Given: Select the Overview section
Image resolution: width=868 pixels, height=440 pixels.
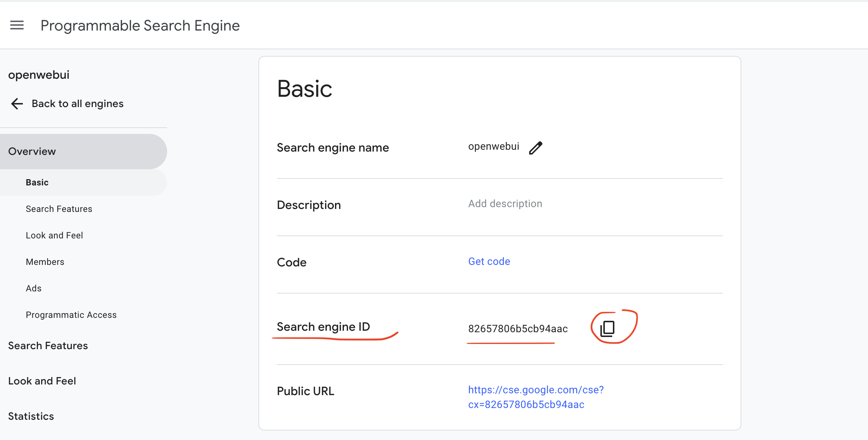Looking at the screenshot, I should [x=84, y=152].
